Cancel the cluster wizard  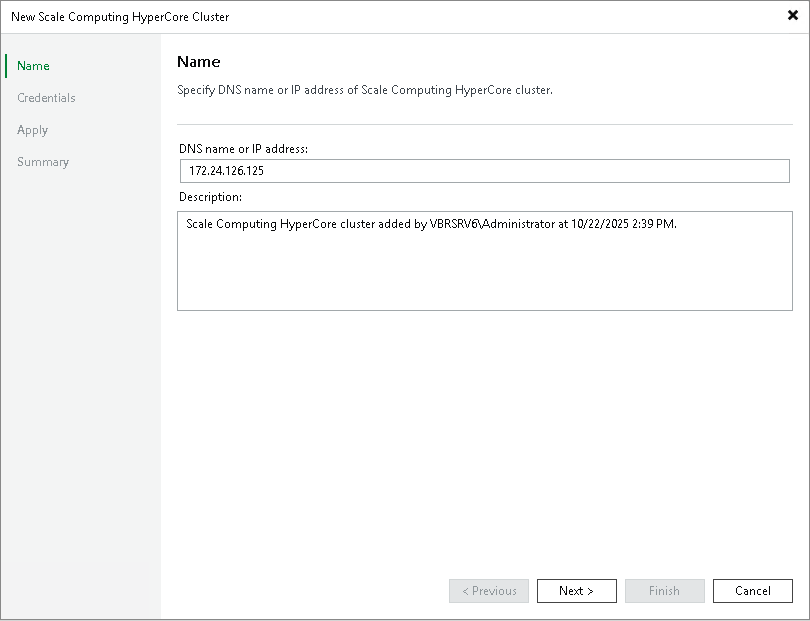pos(752,591)
